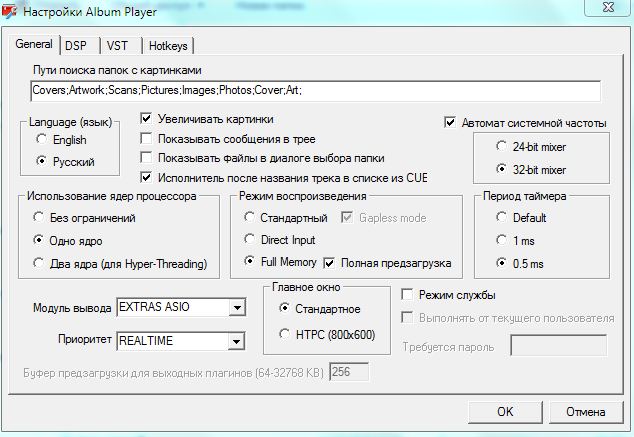
Task: Select 32-bit mixer option
Action: point(501,169)
